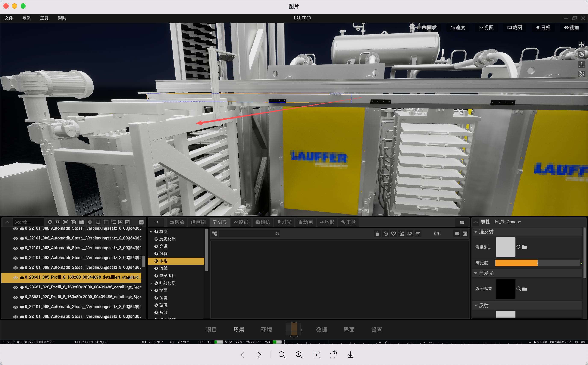Image resolution: width=588 pixels, height=365 pixels.
Task: Click the 画质 button in the viewport
Action: click(429, 28)
